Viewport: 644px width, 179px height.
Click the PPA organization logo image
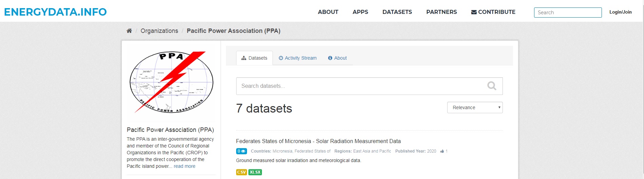point(171,82)
